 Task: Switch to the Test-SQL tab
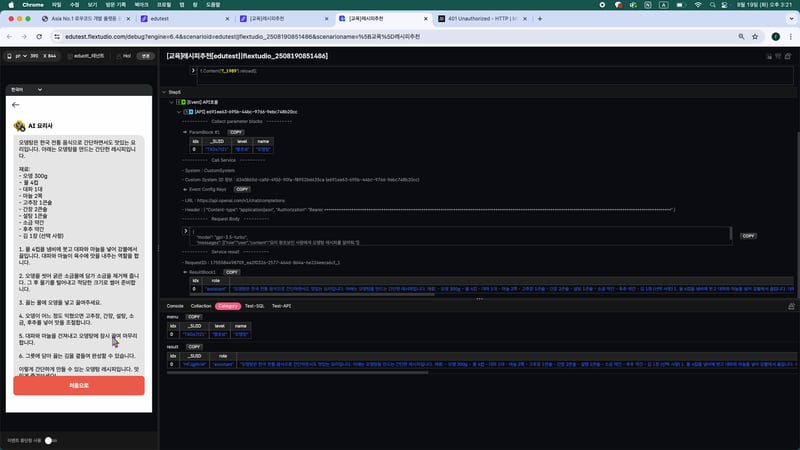[255, 305]
